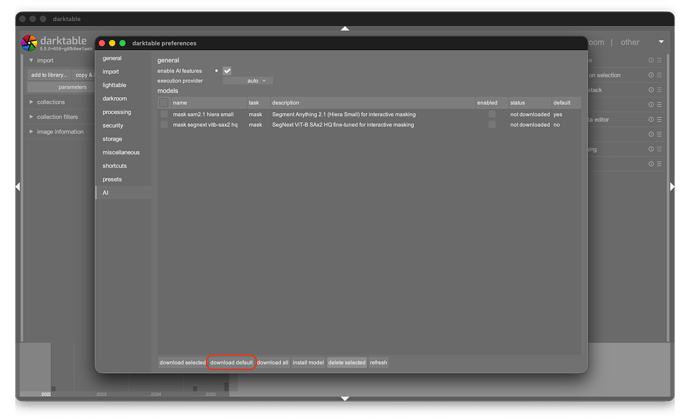Click 'not downloaded' status for segnext model
The image size is (690, 419).
pos(530,125)
